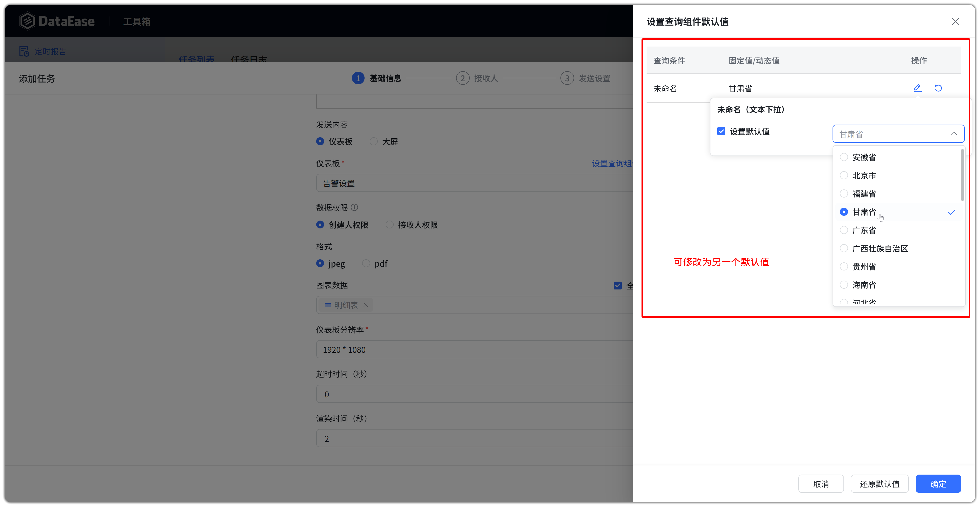Click the reset arrow icon for 未命名 row

938,88
